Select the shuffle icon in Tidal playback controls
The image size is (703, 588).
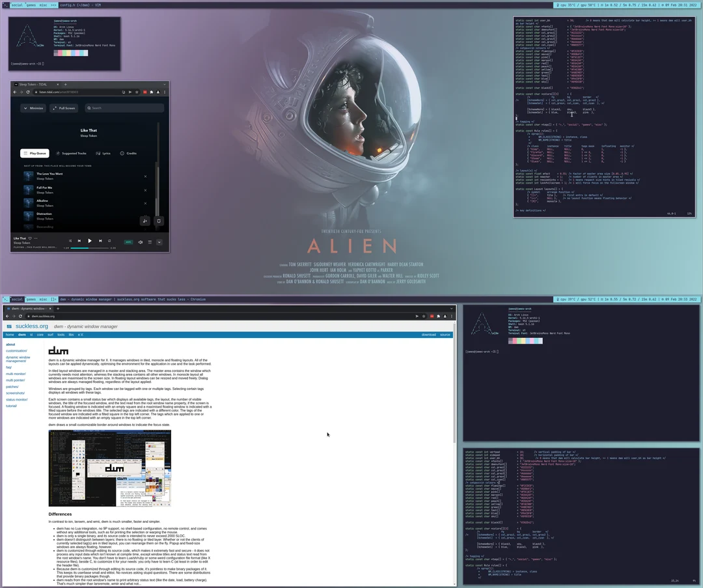[x=70, y=241]
